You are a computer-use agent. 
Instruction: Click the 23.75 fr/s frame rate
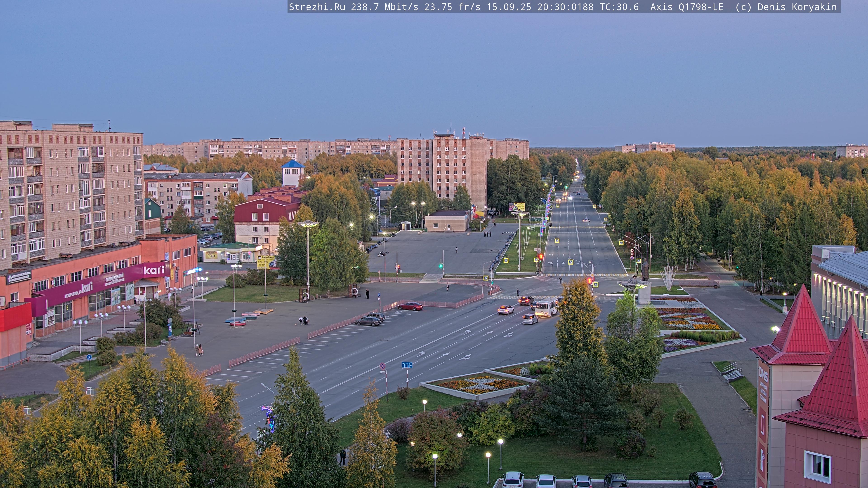452,7
